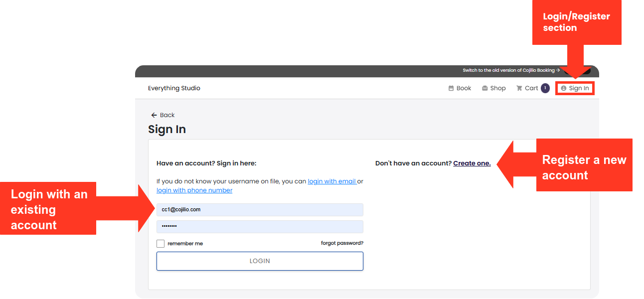
Task: Click the Everything Studio brand name
Action: 174,88
